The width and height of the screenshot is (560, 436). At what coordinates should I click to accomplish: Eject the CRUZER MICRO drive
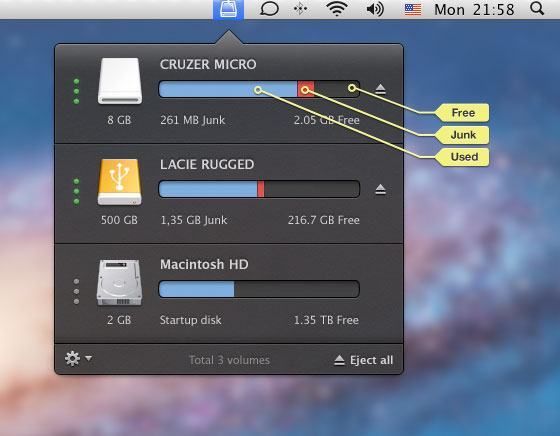click(380, 89)
